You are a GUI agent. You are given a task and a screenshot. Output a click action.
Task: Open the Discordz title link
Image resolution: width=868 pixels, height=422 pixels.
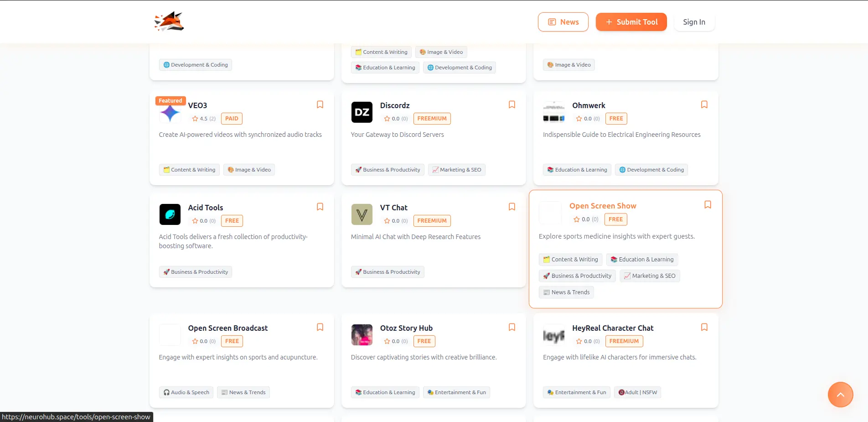(x=395, y=105)
